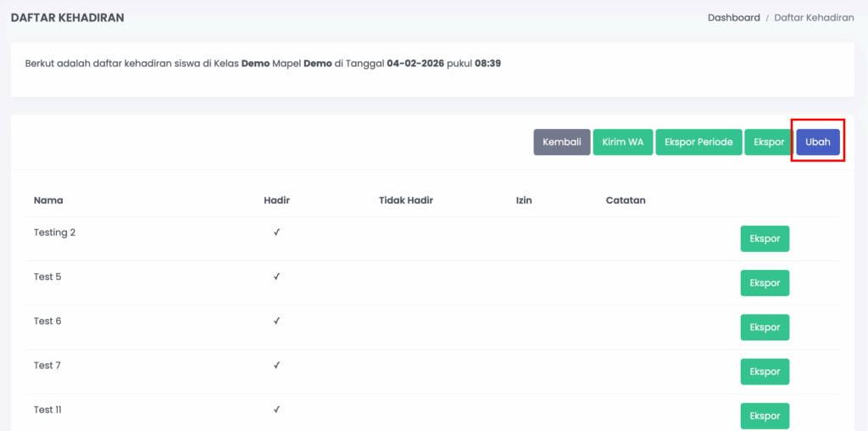Click the Hadir checkmark for Testing 2
The height and width of the screenshot is (431, 868).
pos(276,232)
